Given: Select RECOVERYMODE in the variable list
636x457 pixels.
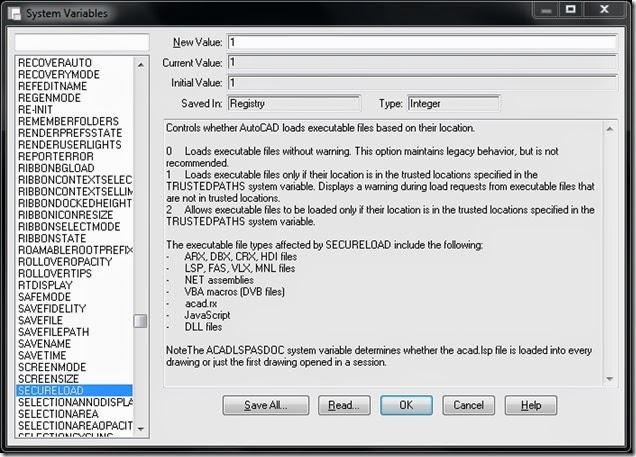Looking at the screenshot, I should click(x=75, y=75).
